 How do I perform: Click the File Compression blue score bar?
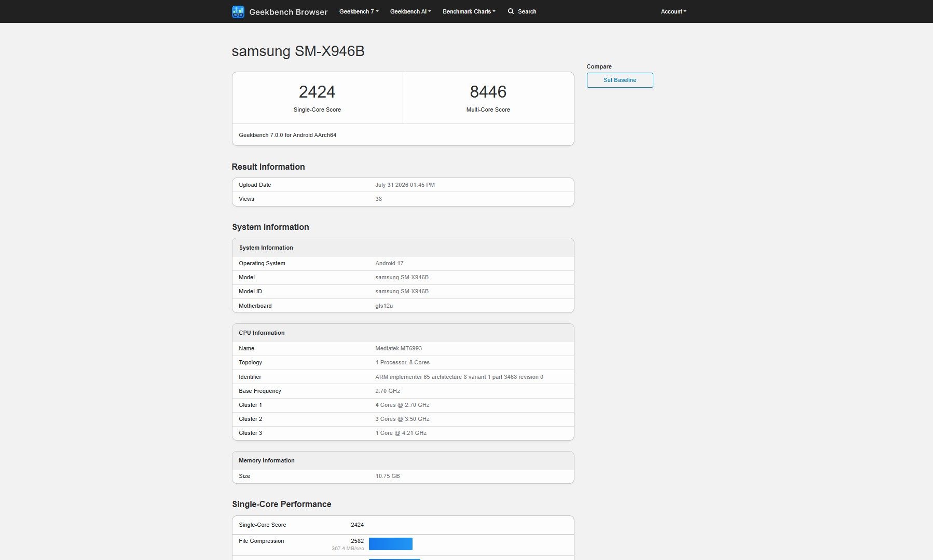tap(391, 544)
